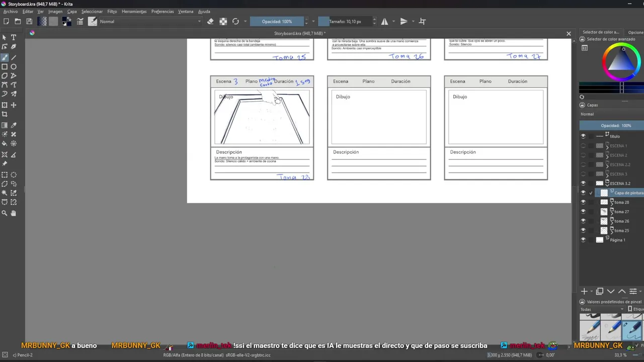The image size is (644, 362).
Task: Select the Zoom magnifier tool
Action: (5, 213)
